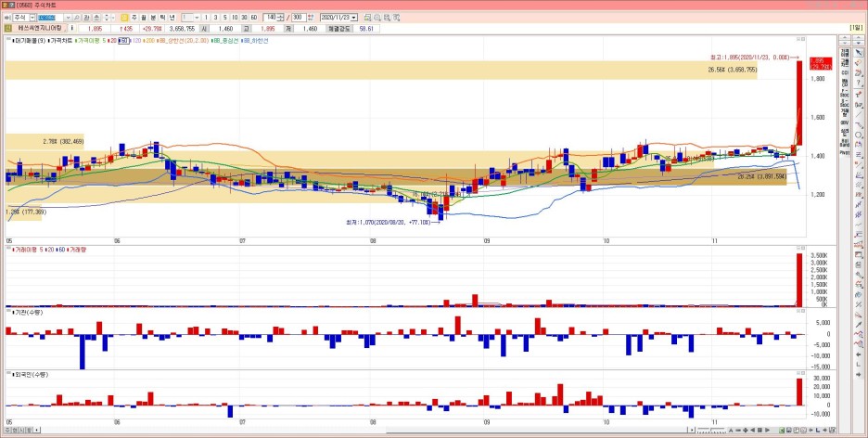This screenshot has height=438, width=868.
Task: Click the stop square icon in bottom bar
Action: coord(759,431)
